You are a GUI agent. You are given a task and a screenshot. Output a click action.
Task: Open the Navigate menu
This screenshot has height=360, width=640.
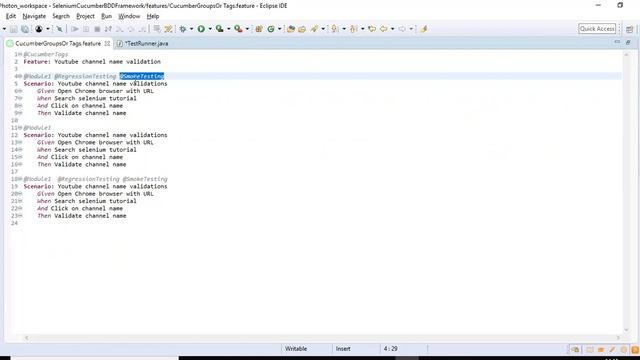click(x=34, y=16)
